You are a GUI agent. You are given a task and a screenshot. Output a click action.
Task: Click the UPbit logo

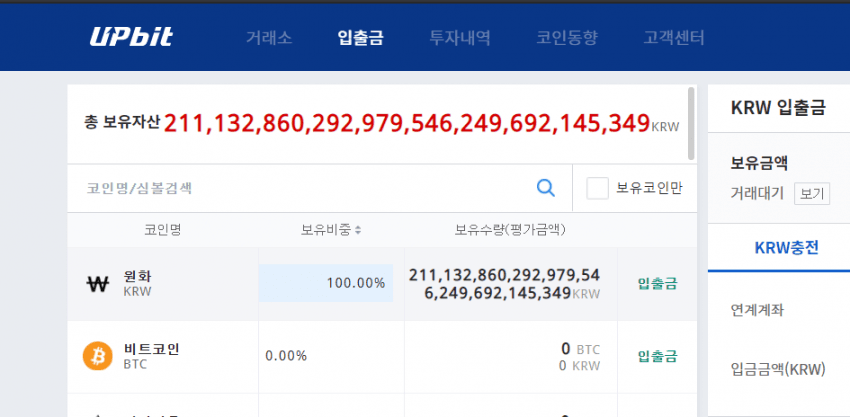pyautogui.click(x=131, y=38)
